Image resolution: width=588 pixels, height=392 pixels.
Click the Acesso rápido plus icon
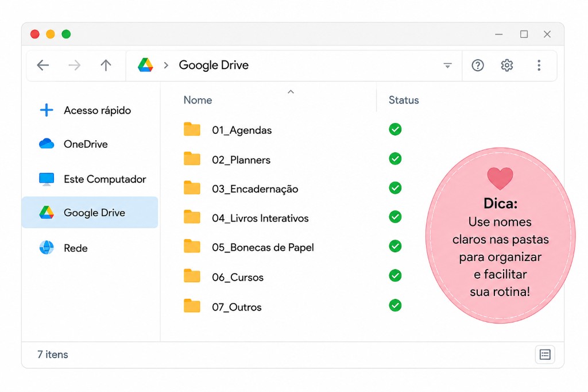[x=47, y=110]
